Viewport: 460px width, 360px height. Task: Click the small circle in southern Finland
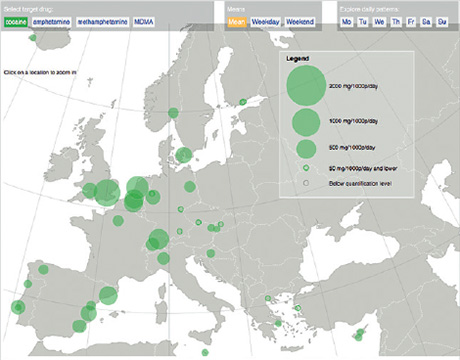243,102
